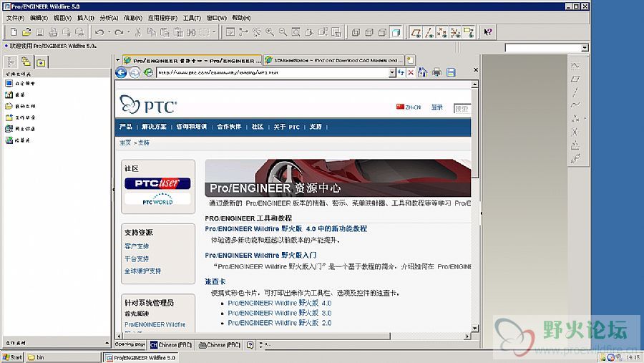Image resolution: width=644 pixels, height=363 pixels.
Task: Click the PTCuser community logo
Action: click(157, 183)
